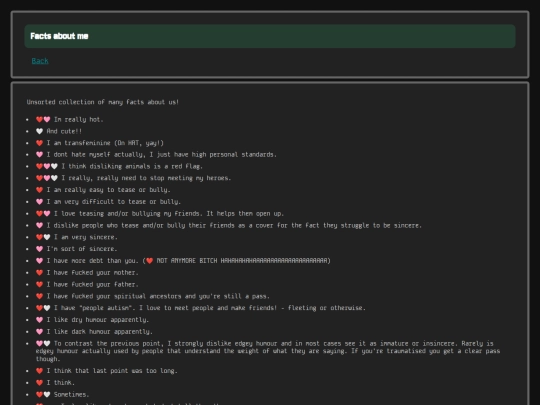Click the white heart beside 'I think disliking animals'
Image resolution: width=540 pixels, height=405 pixels.
[54, 166]
